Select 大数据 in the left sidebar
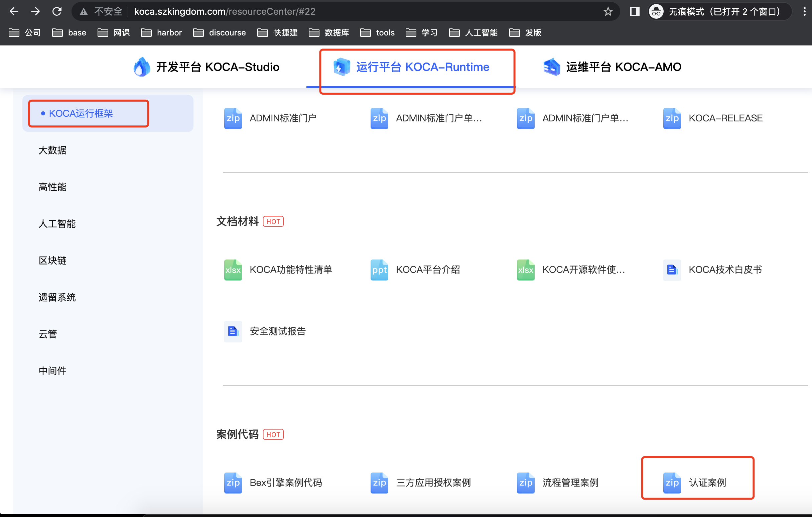 click(52, 150)
